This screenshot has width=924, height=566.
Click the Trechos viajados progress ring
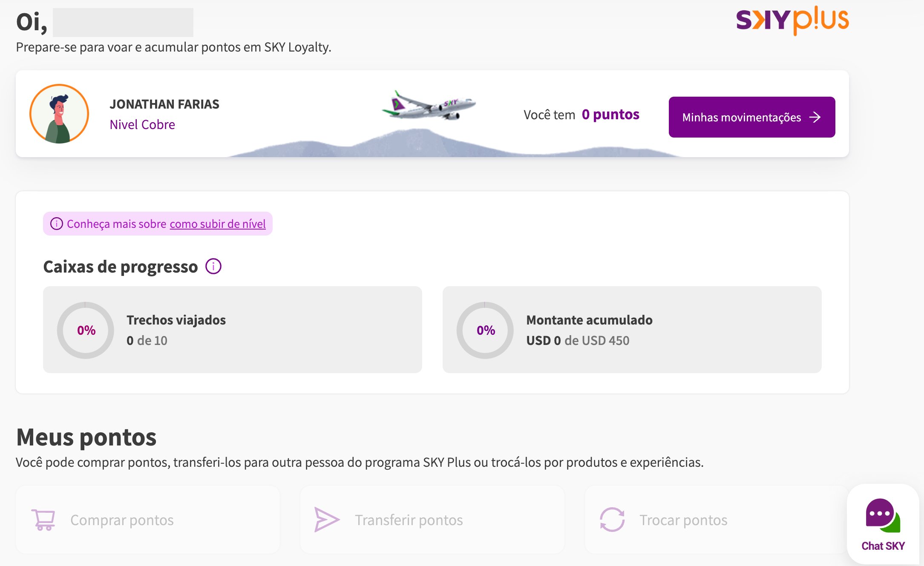pyautogui.click(x=86, y=330)
